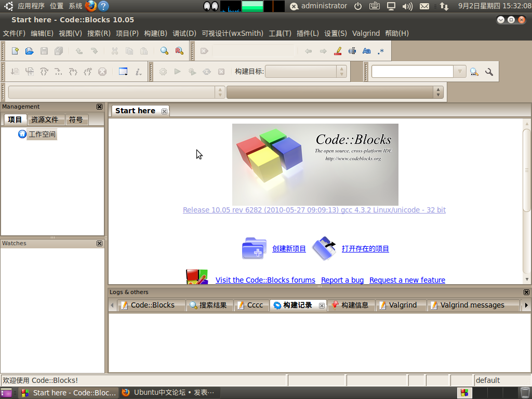Open the left code completion scope dropdown

coord(116,92)
